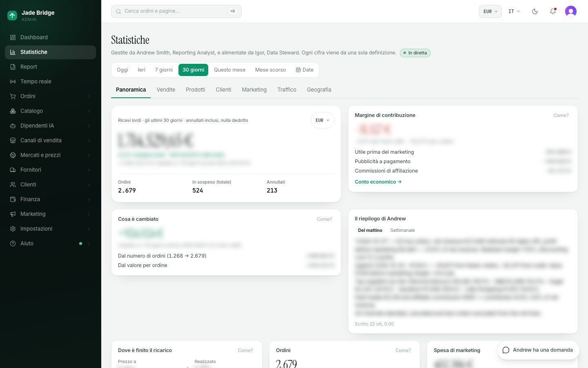Image resolution: width=588 pixels, height=368 pixels.
Task: Click the Fornitori truck icon
Action: (x=13, y=170)
